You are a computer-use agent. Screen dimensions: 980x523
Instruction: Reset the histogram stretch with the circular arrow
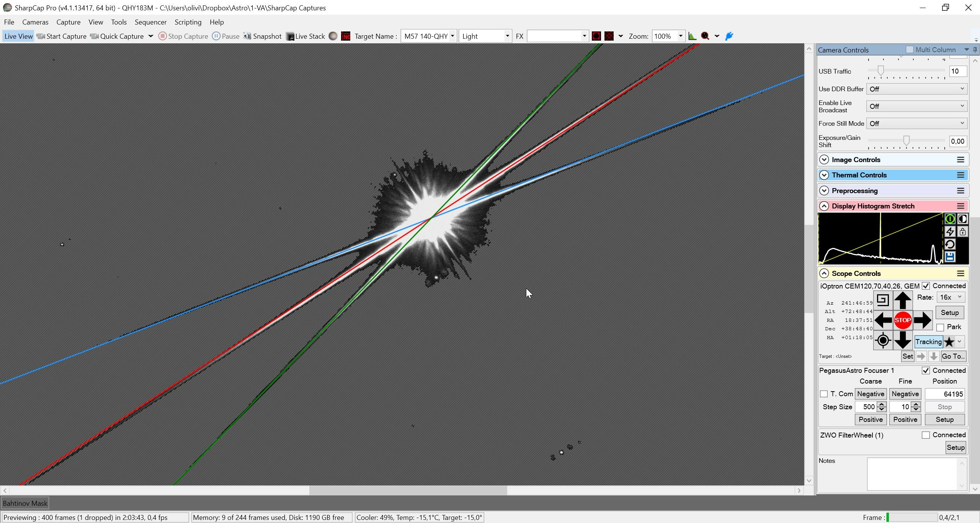point(950,244)
